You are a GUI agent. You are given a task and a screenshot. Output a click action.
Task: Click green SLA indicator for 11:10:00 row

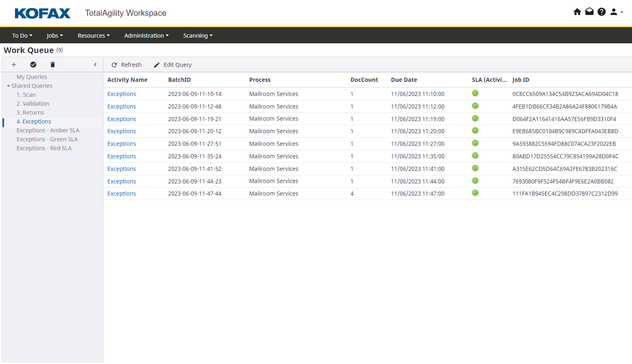click(x=475, y=93)
